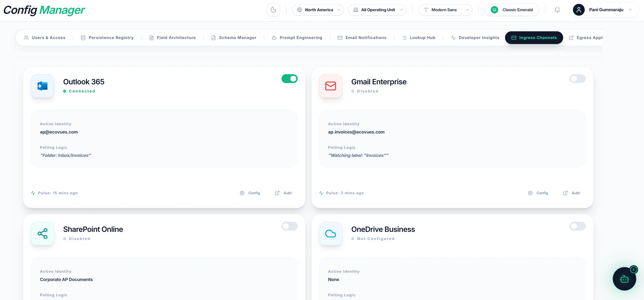
Task: Open the Developer Insights tab
Action: tap(475, 38)
